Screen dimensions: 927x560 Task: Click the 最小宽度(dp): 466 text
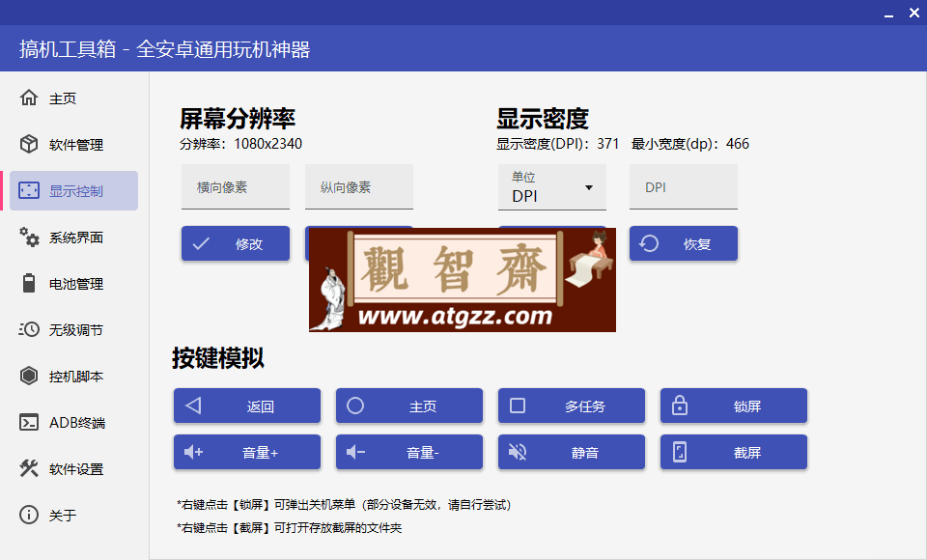click(x=689, y=144)
